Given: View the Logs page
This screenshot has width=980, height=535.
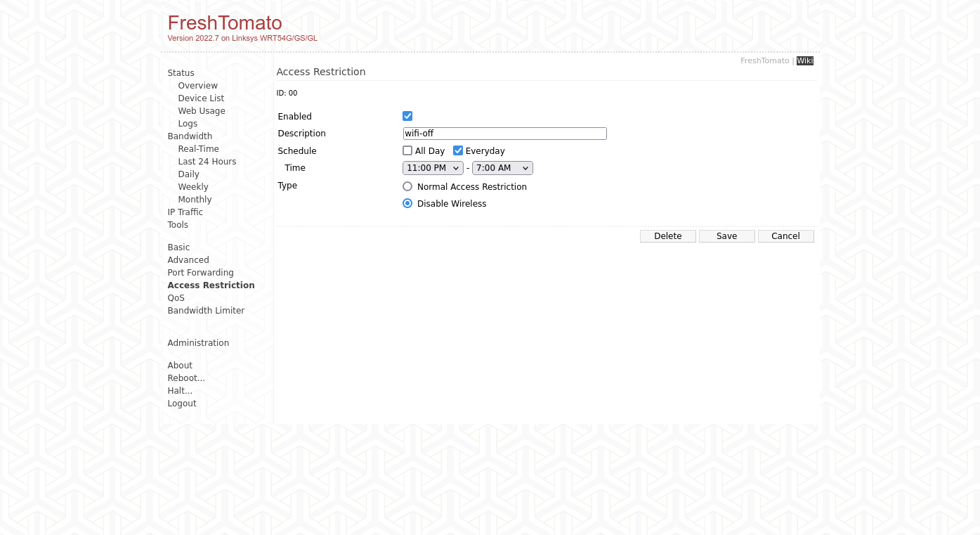Looking at the screenshot, I should coord(188,124).
